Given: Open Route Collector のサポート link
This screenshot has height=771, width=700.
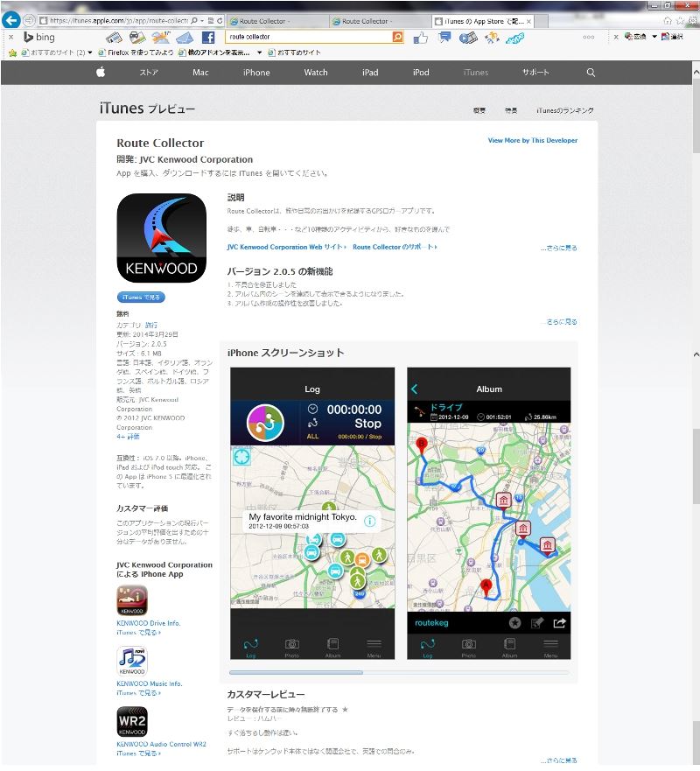Looking at the screenshot, I should coord(395,247).
